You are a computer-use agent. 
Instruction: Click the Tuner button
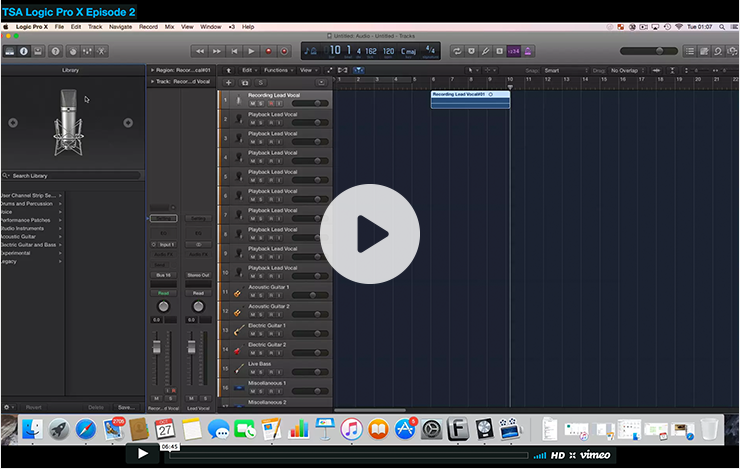pos(485,51)
